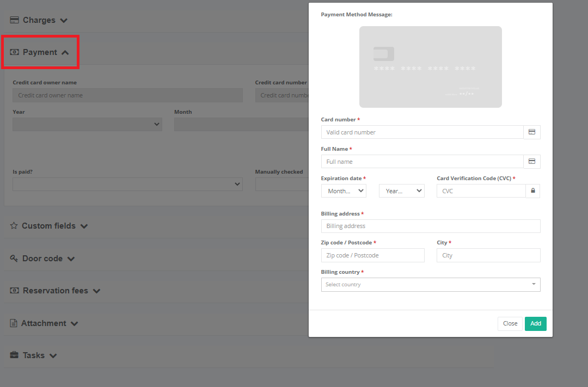Click the Payment section heading

40,52
